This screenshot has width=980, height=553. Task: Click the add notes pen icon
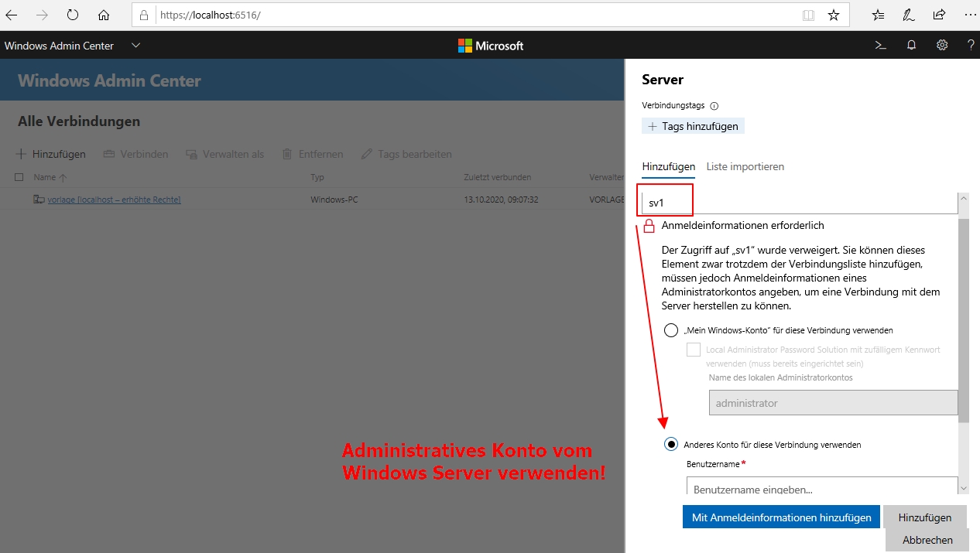tap(909, 15)
